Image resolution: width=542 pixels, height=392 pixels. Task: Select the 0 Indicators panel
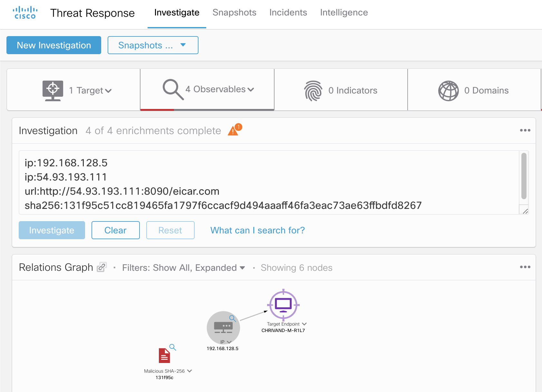tap(341, 90)
